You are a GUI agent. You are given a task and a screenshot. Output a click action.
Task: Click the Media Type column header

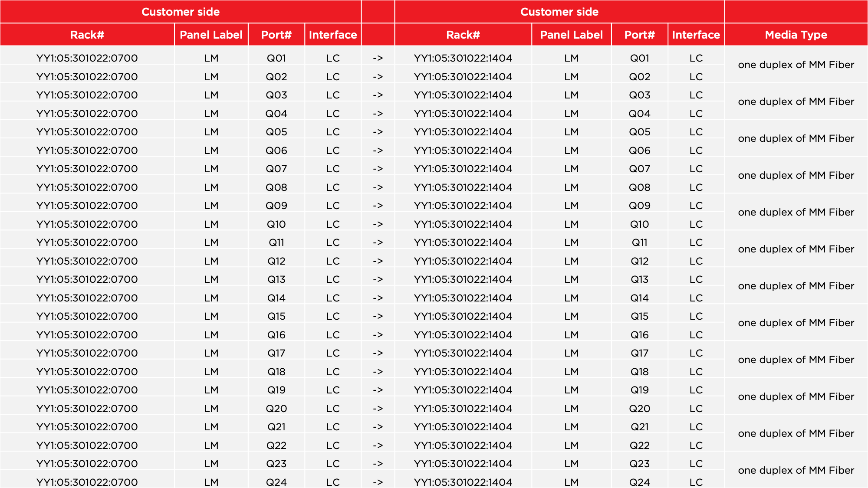(x=796, y=35)
